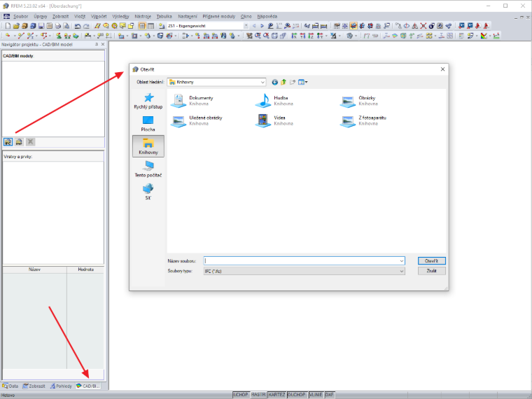532x399 pixels.
Task: Click the Import IFC file icon in navigator
Action: (x=8, y=142)
